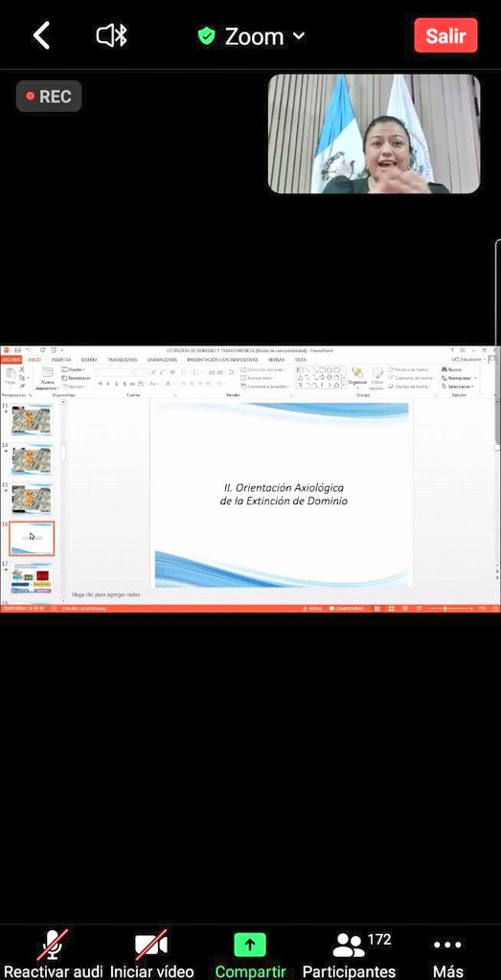Select the speaker's video thumbnail
The height and width of the screenshot is (980, 501).
374,134
